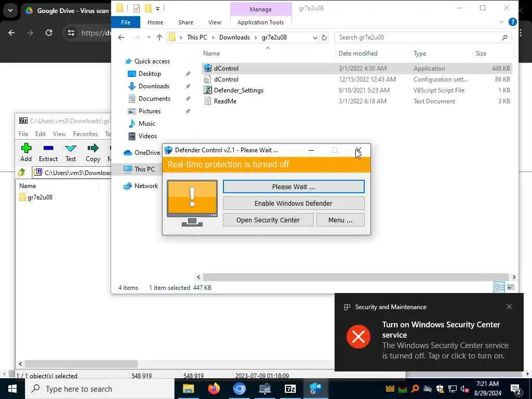Open the Share ribbon tab

tap(185, 22)
